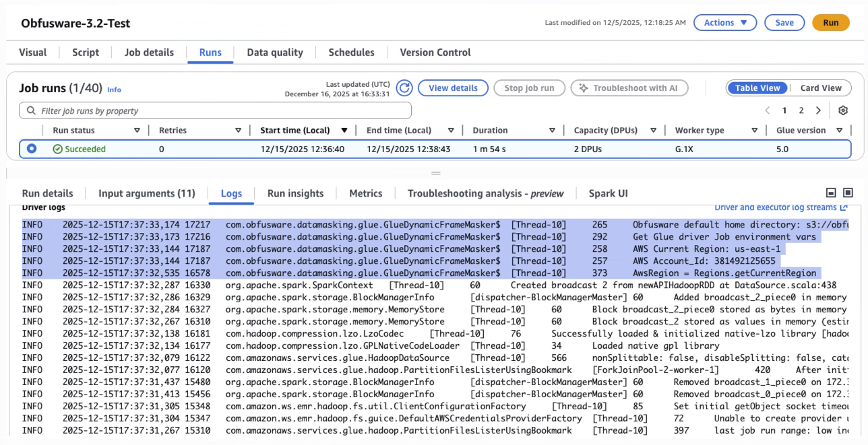
Task: Click the refresh job runs icon
Action: click(404, 88)
